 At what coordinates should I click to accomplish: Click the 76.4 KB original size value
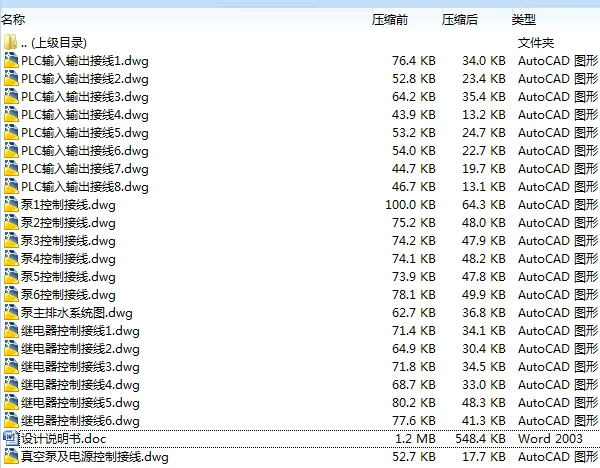(x=414, y=60)
